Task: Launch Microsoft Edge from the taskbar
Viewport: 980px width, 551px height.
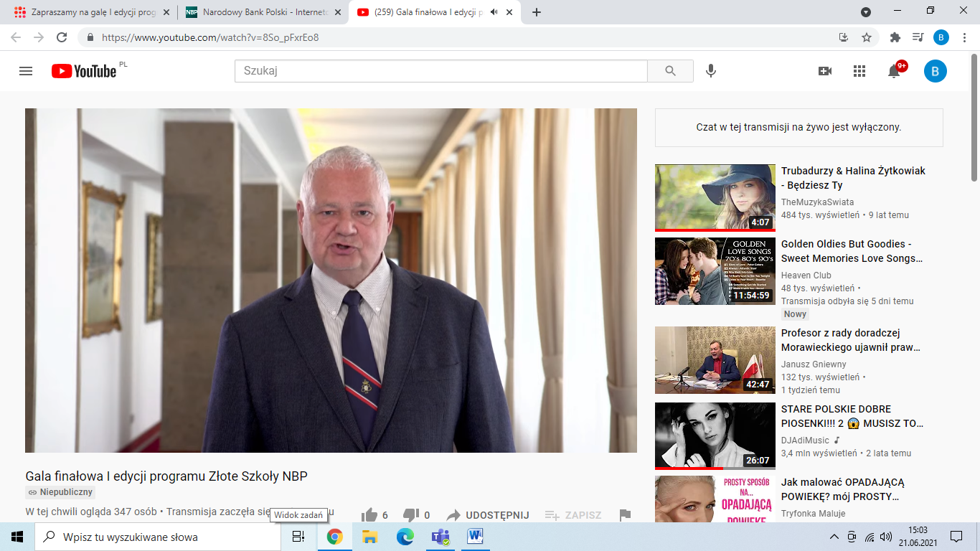Action: pos(405,537)
